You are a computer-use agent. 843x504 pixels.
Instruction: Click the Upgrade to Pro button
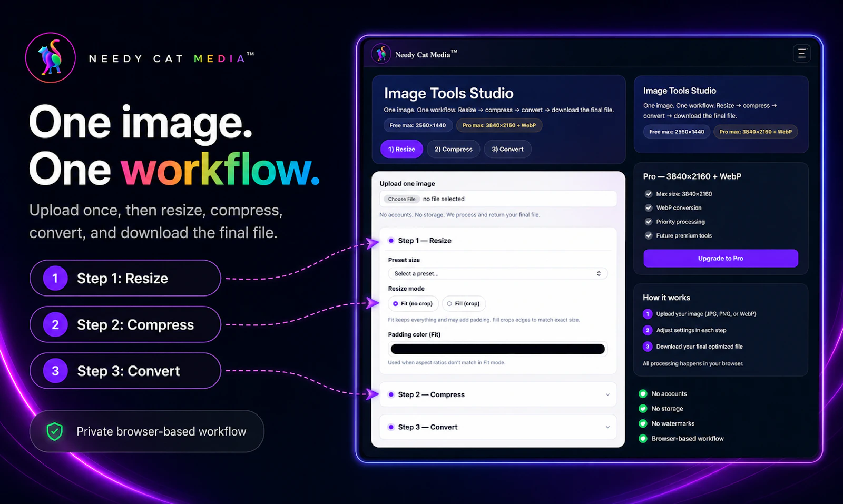tap(721, 258)
